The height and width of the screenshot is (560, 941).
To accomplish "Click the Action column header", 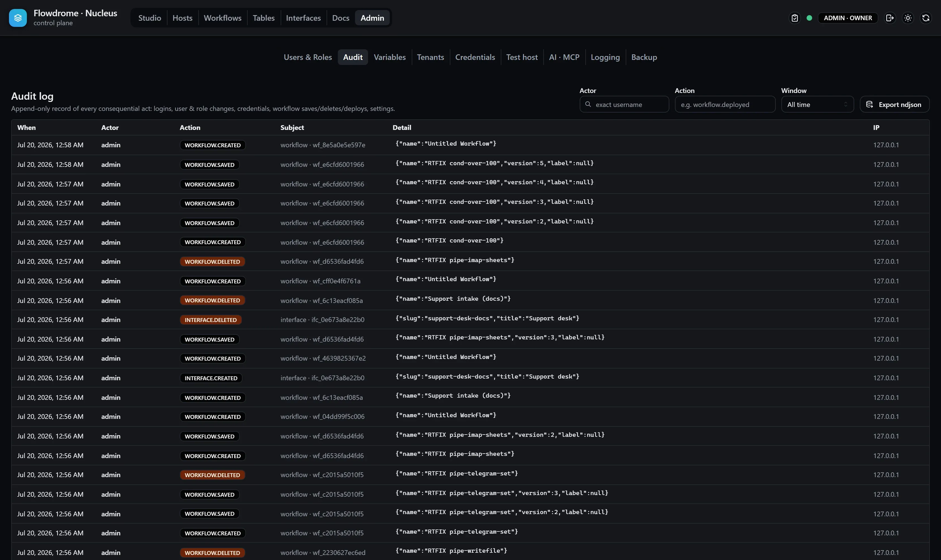I will point(190,128).
